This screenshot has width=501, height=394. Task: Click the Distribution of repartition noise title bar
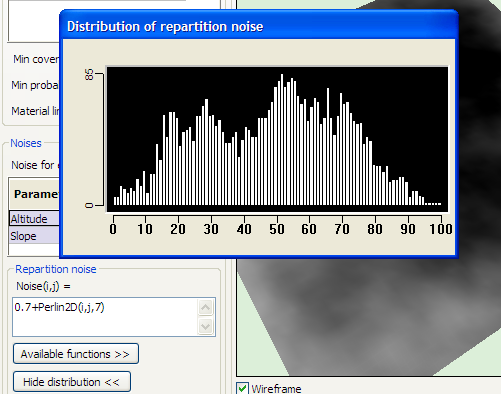pos(259,26)
